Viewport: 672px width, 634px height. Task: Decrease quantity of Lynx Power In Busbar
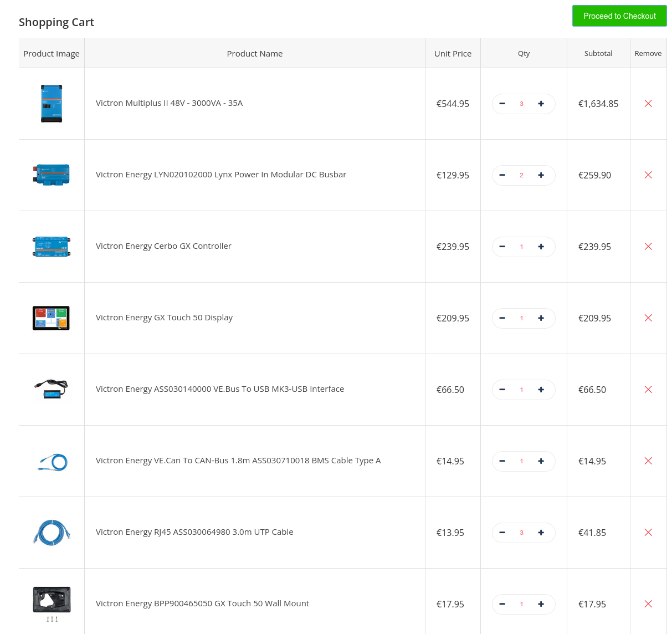pos(502,175)
